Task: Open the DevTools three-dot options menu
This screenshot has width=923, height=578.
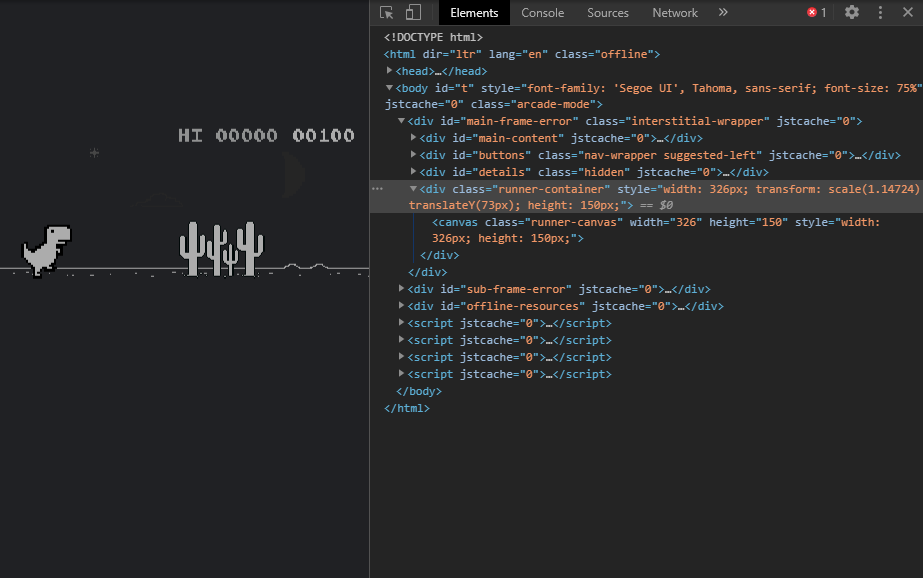Action: point(881,13)
